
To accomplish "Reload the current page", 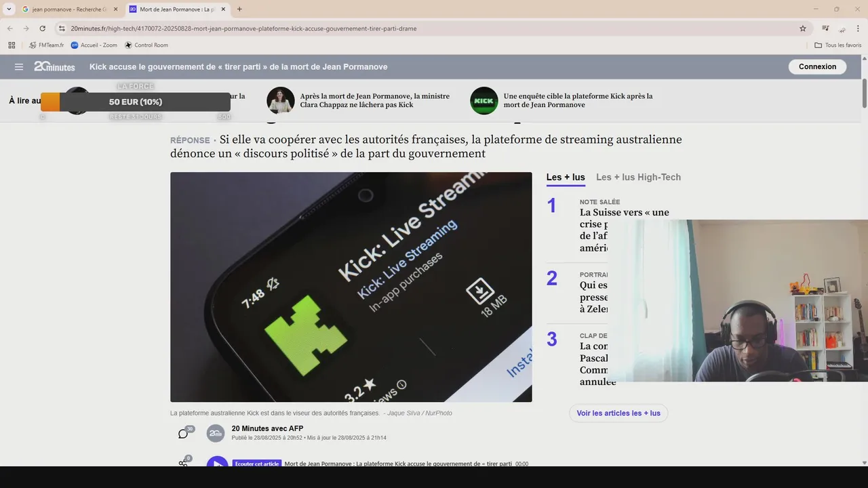I will click(x=42, y=28).
